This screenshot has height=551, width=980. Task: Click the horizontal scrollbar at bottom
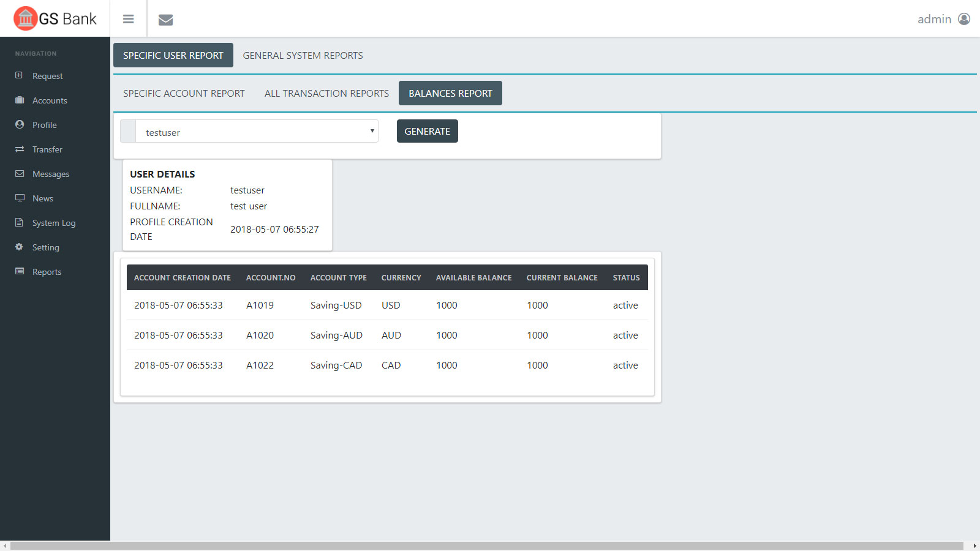(487, 545)
